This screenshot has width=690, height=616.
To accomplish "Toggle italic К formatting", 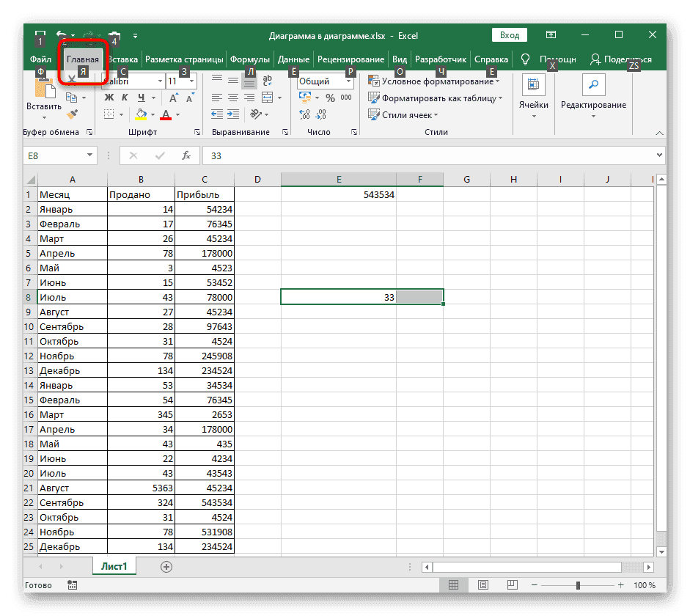I will tap(124, 98).
